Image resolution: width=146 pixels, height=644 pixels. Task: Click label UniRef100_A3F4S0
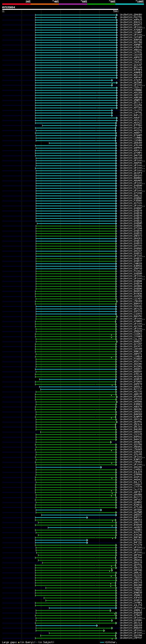tap(131, 597)
